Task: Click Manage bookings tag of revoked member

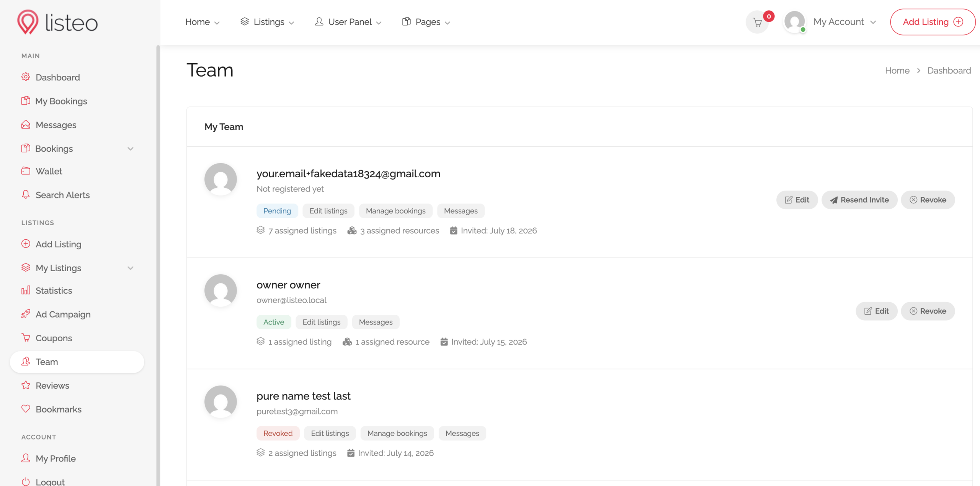Action: point(397,433)
